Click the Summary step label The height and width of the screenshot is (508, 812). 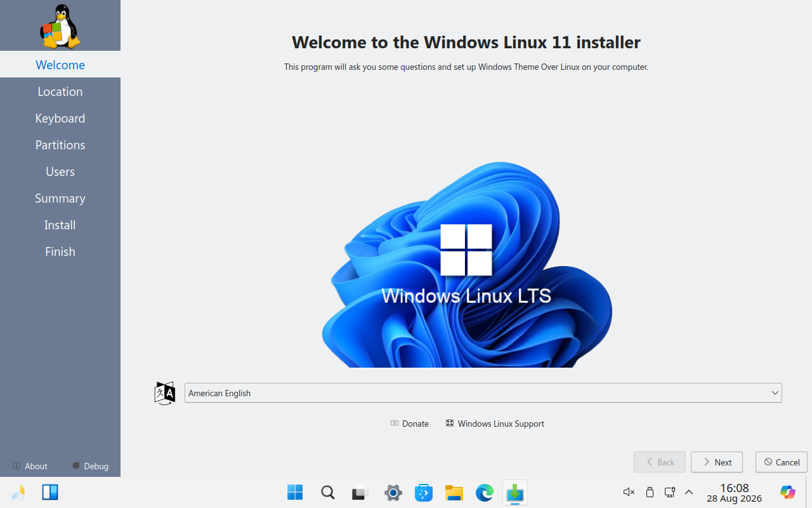click(60, 198)
